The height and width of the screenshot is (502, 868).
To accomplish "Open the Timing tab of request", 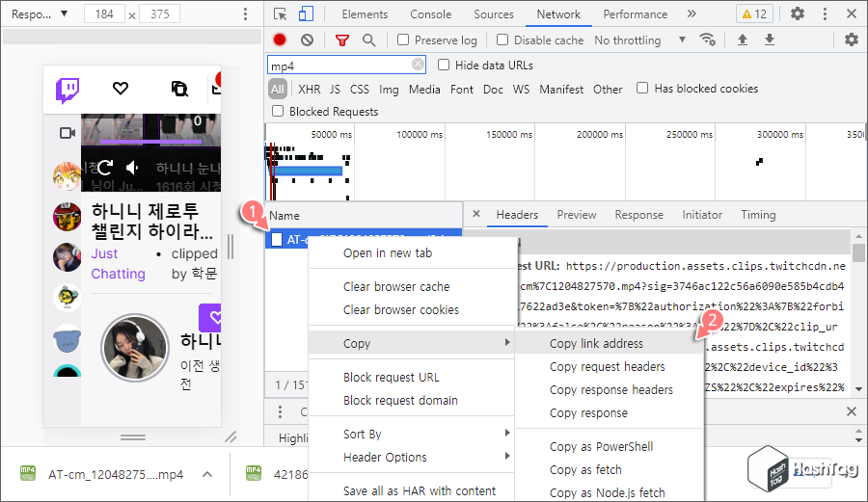I will point(758,215).
